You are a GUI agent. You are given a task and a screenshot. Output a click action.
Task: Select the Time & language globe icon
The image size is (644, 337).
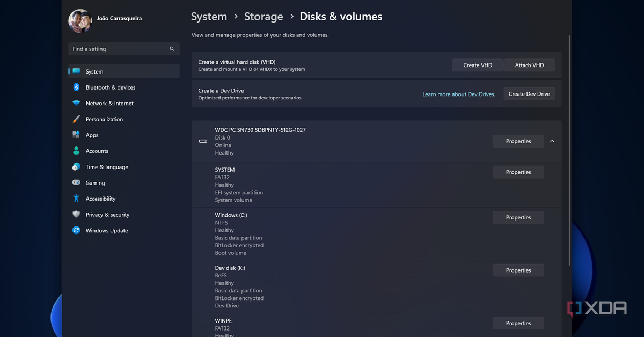point(76,167)
